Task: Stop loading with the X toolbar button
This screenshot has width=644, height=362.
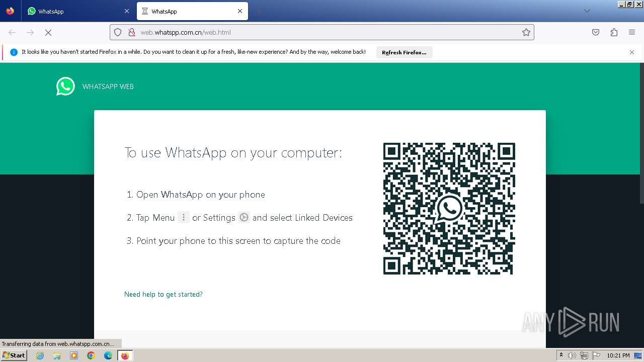Action: (x=48, y=32)
